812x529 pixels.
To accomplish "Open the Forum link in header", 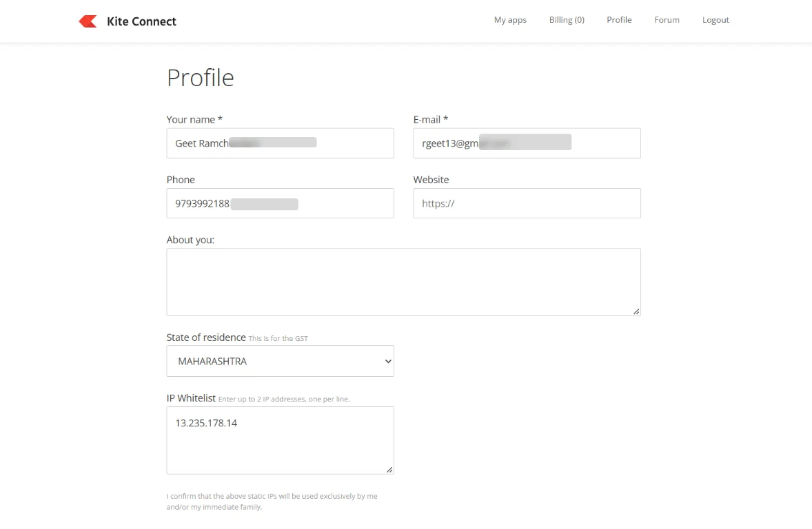I will tap(667, 20).
